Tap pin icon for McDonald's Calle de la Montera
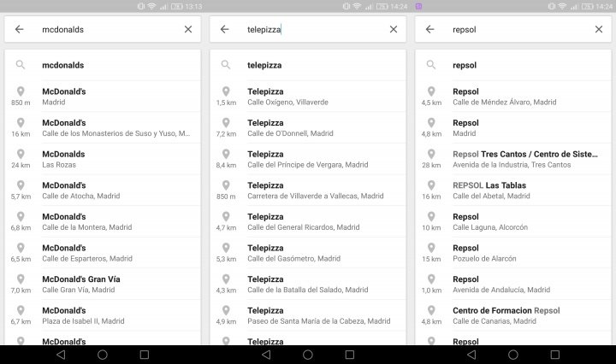Image resolution: width=616 pixels, height=364 pixels. (21, 216)
